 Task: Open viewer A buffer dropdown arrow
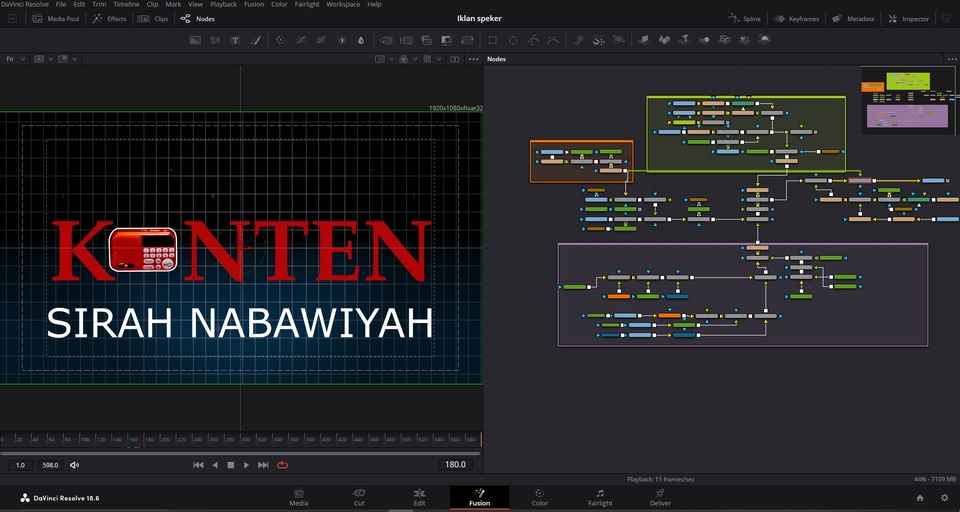coord(50,59)
